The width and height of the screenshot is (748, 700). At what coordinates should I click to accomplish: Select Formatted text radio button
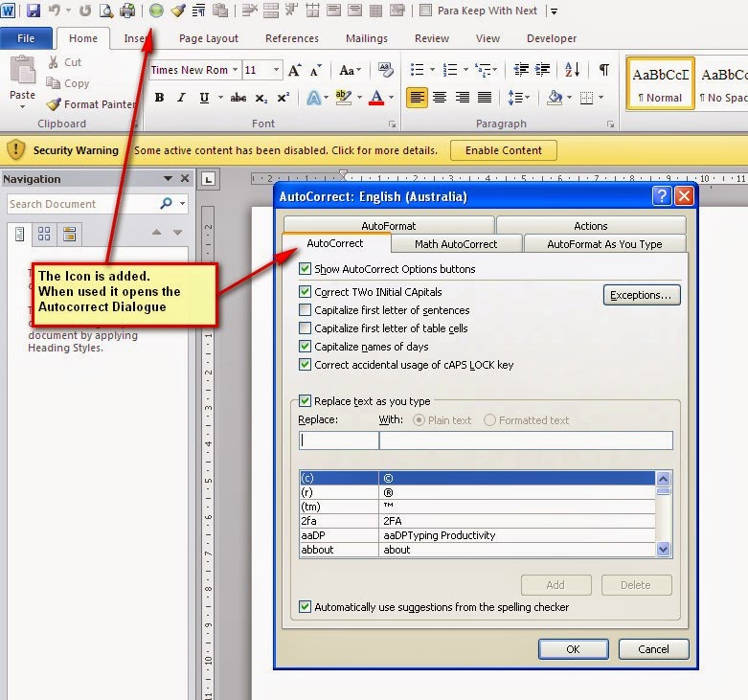click(489, 420)
